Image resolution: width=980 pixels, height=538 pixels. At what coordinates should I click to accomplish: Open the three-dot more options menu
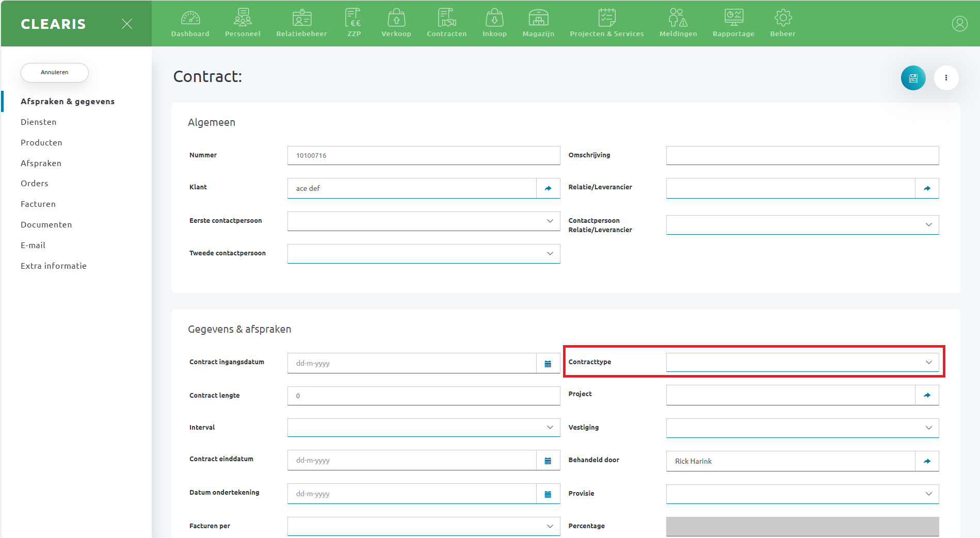pyautogui.click(x=946, y=78)
